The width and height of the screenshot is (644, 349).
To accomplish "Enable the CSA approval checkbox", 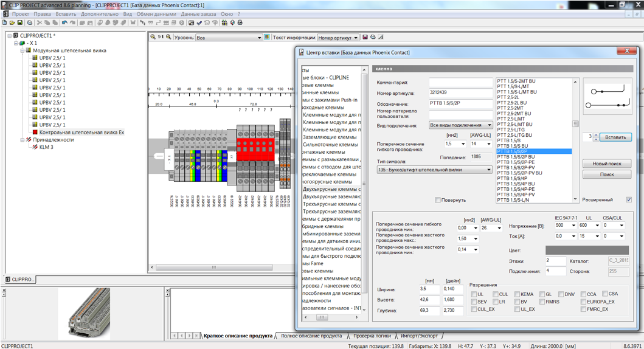I will [605, 294].
